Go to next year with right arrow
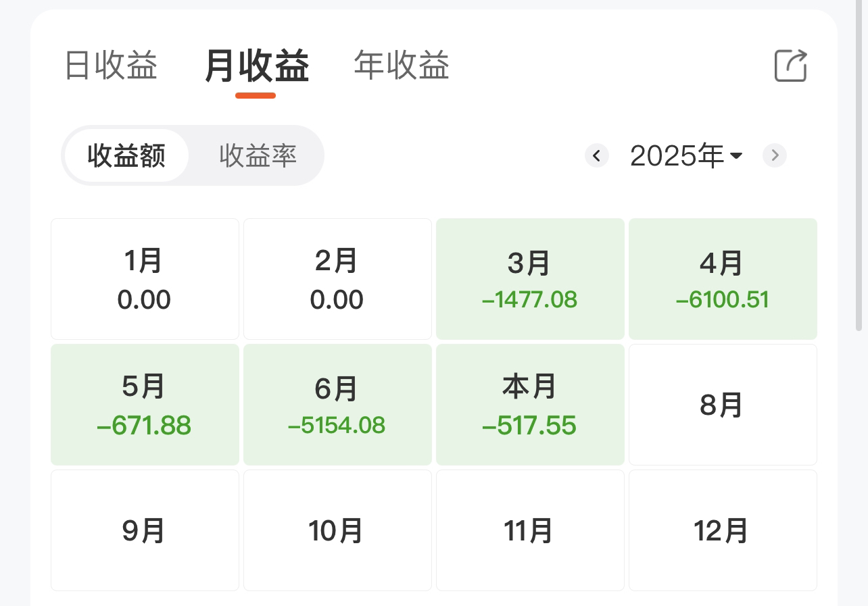Viewport: 868px width, 606px height. pyautogui.click(x=775, y=156)
